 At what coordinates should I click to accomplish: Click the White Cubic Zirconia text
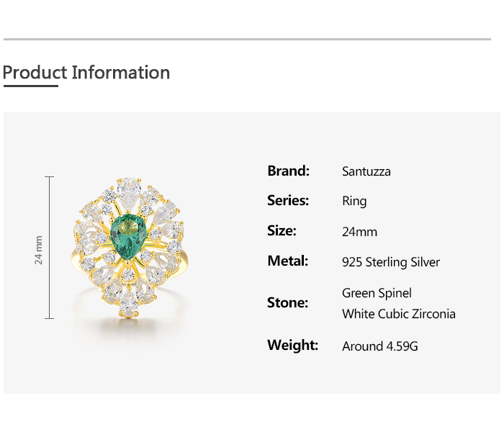point(398,314)
